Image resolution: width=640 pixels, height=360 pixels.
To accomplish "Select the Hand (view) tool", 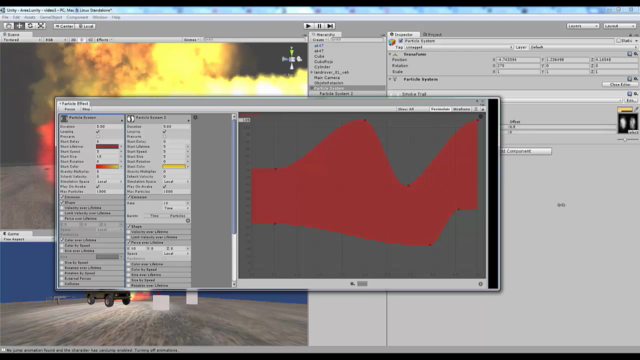I will [8, 26].
